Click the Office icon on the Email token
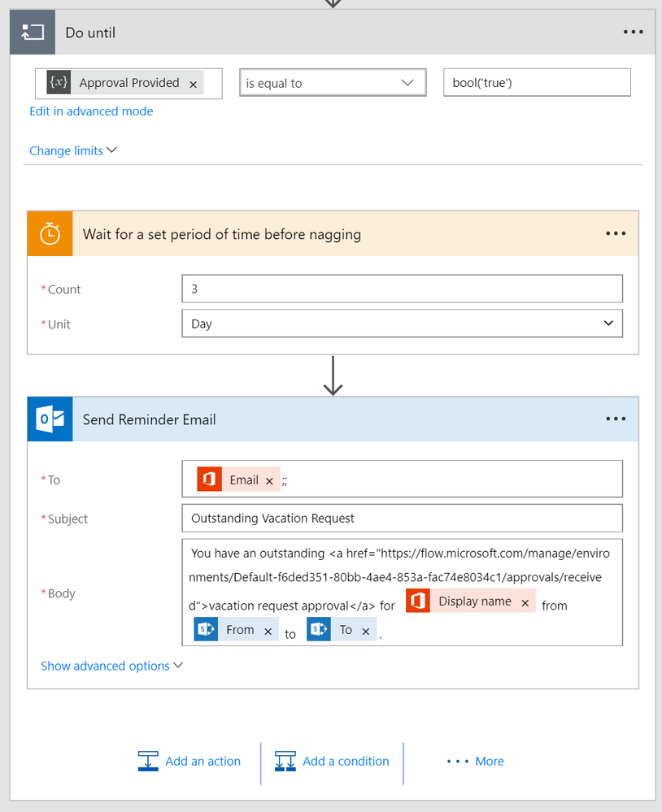662x812 pixels. coord(209,480)
